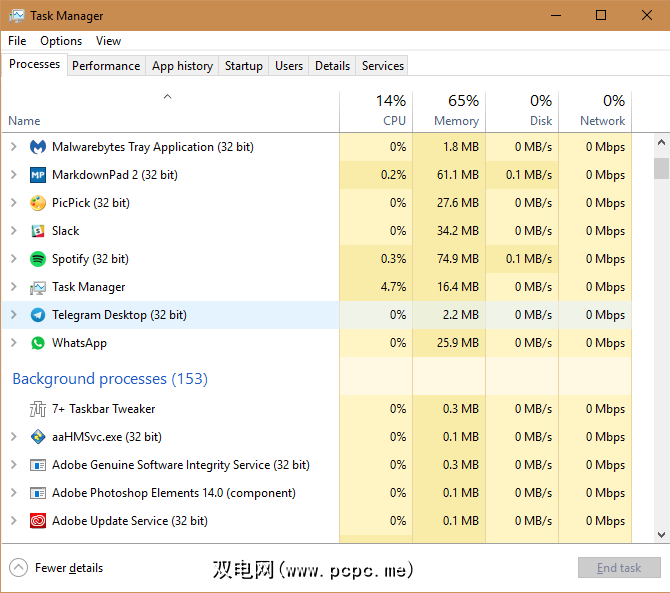Click the Malwarebytes Tray Application icon

(38, 147)
